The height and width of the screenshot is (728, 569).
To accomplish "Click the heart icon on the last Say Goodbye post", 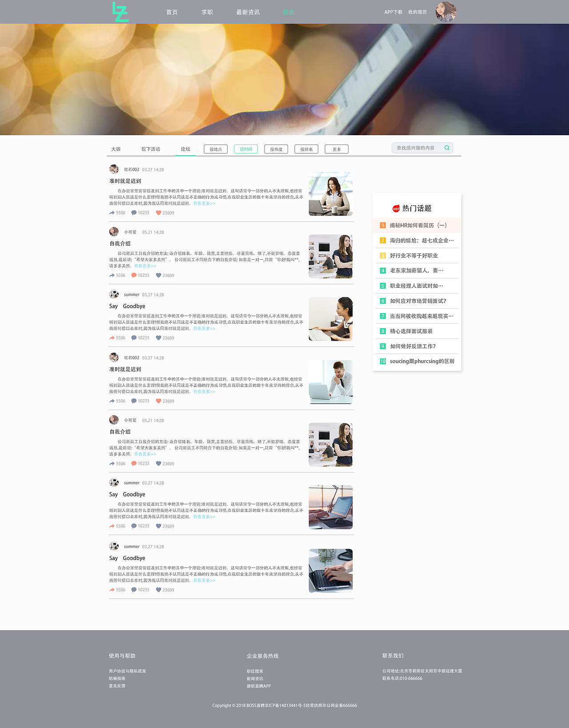I will point(158,590).
